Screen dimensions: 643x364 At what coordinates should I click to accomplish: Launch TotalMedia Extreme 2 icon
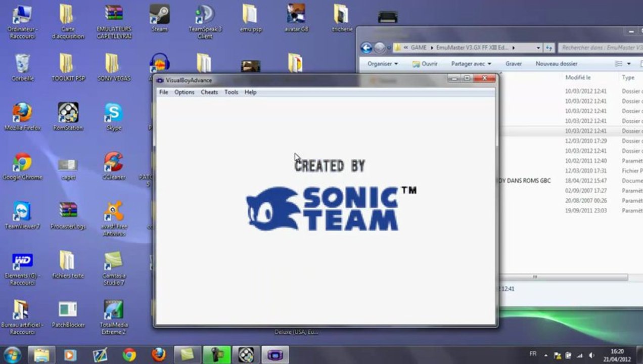pyautogui.click(x=114, y=317)
